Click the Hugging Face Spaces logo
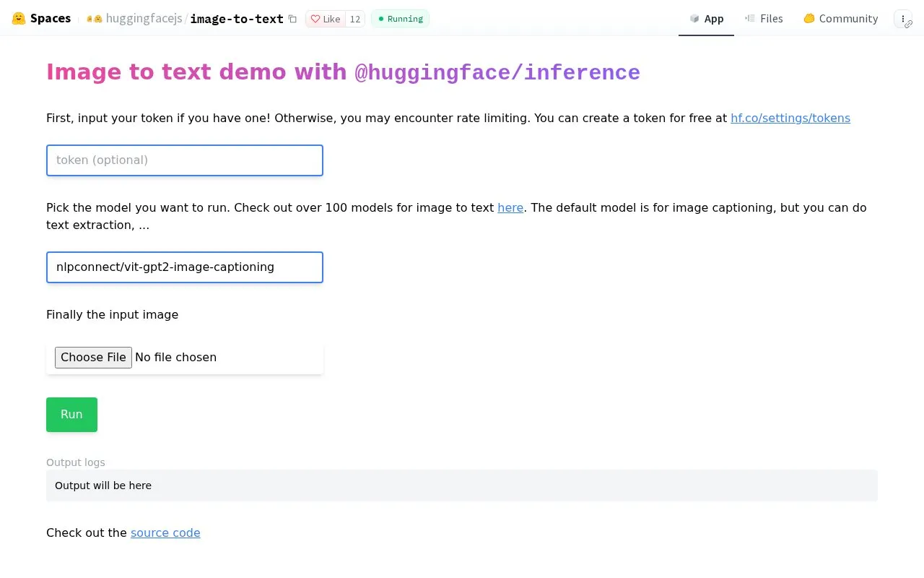The width and height of the screenshot is (924, 578). pyautogui.click(x=41, y=19)
